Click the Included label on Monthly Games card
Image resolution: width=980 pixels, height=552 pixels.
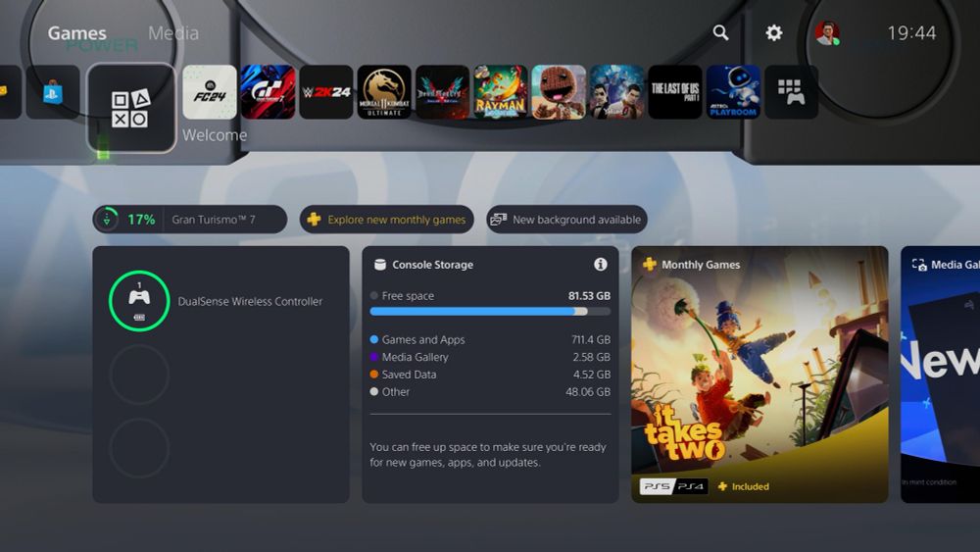click(750, 486)
